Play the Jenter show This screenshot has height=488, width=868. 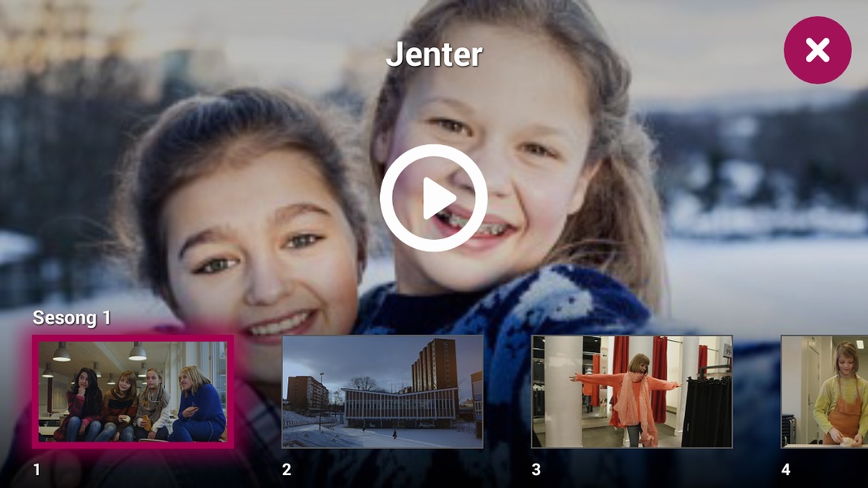[434, 198]
